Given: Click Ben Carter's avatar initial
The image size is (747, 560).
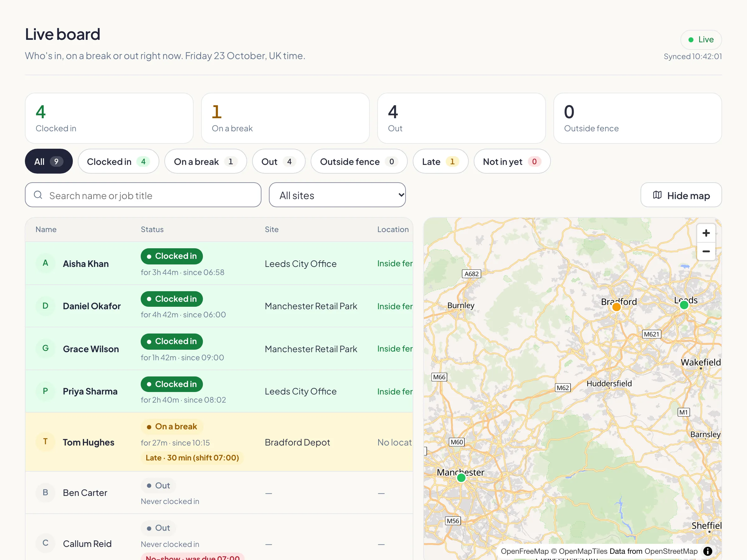Looking at the screenshot, I should 45,492.
